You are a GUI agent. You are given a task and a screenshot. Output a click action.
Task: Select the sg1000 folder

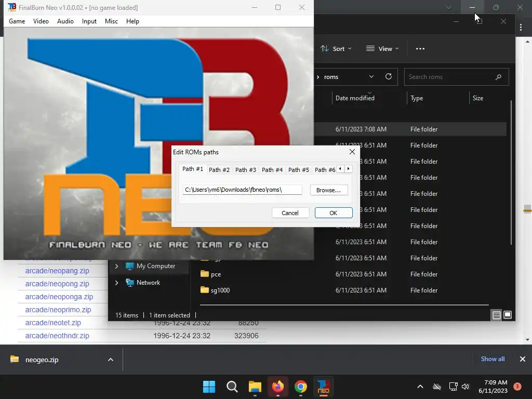220,290
